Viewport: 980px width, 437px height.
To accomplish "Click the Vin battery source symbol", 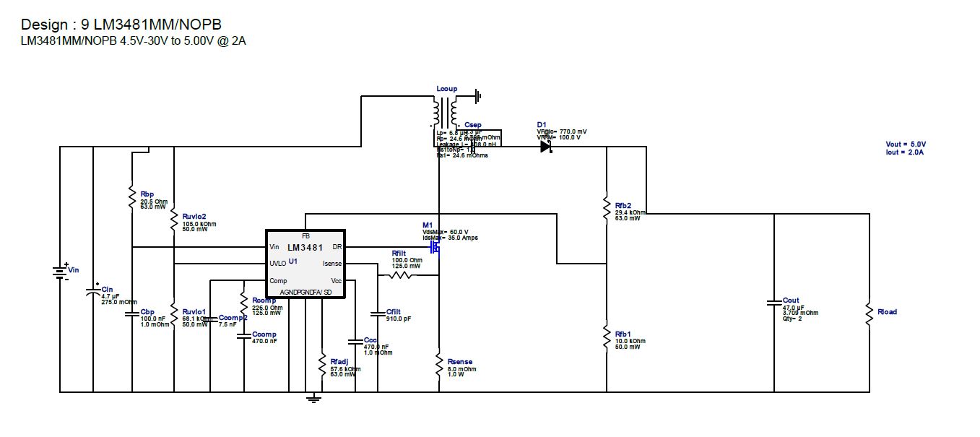I will tap(59, 272).
